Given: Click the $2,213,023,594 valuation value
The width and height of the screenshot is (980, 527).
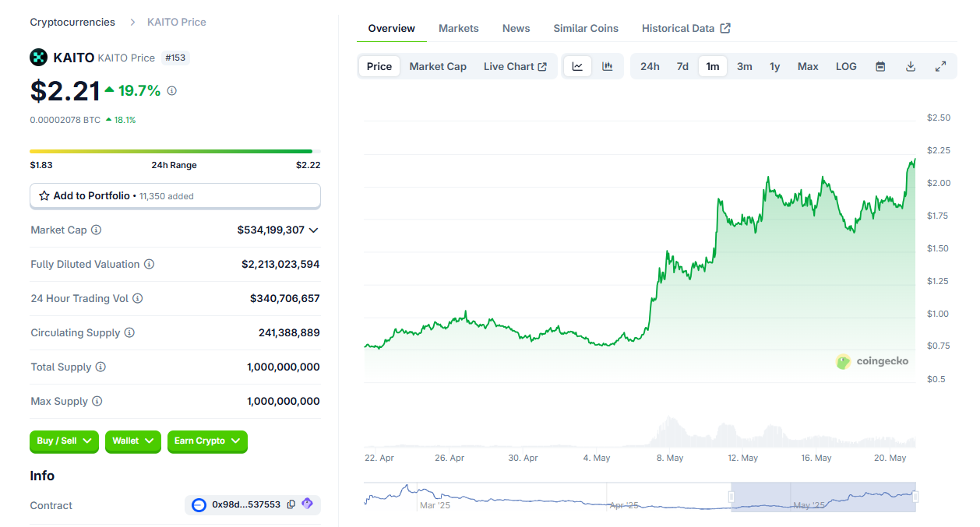Looking at the screenshot, I should [x=280, y=265].
